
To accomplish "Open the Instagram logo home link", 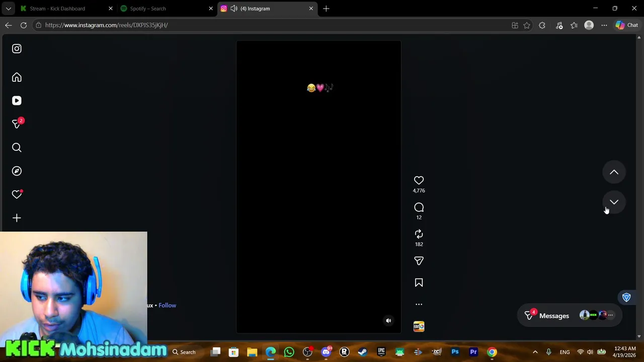I will click(x=17, y=49).
